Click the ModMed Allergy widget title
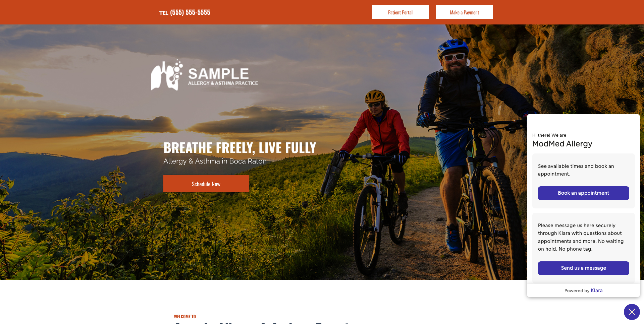Screen dimensions: 644x324 click(562, 144)
